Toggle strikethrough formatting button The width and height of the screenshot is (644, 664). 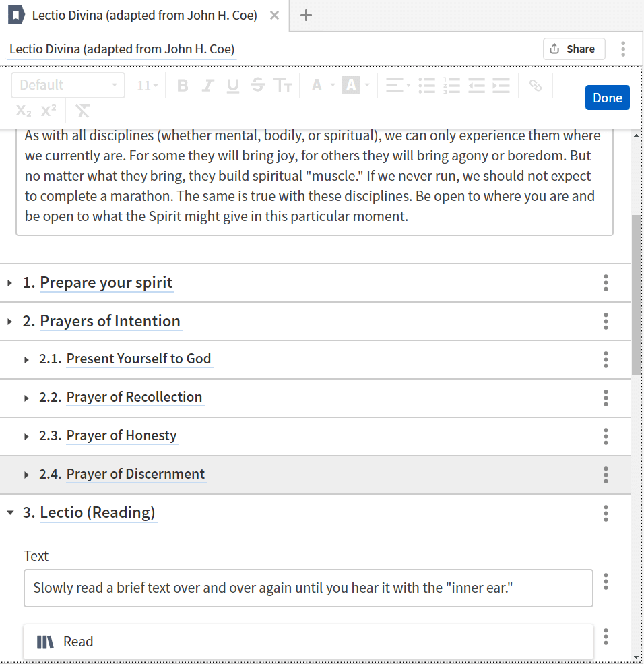click(257, 86)
